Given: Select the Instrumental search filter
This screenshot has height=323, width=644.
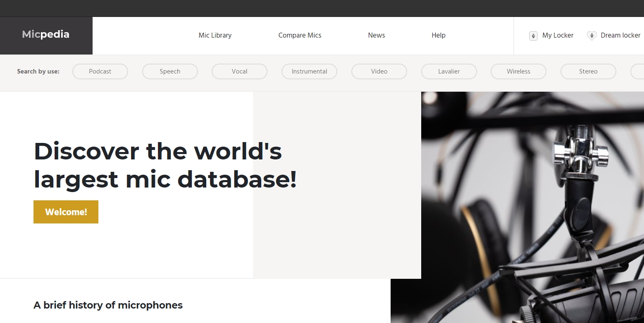Looking at the screenshot, I should (x=309, y=71).
